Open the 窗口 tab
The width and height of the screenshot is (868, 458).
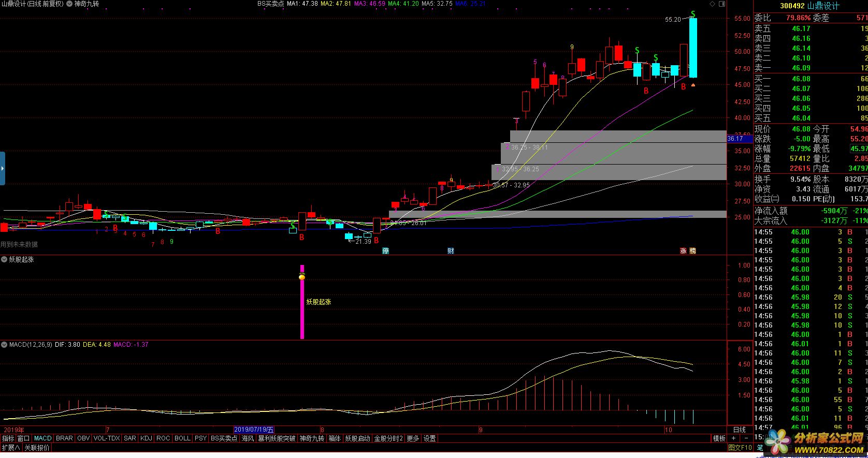[24, 438]
